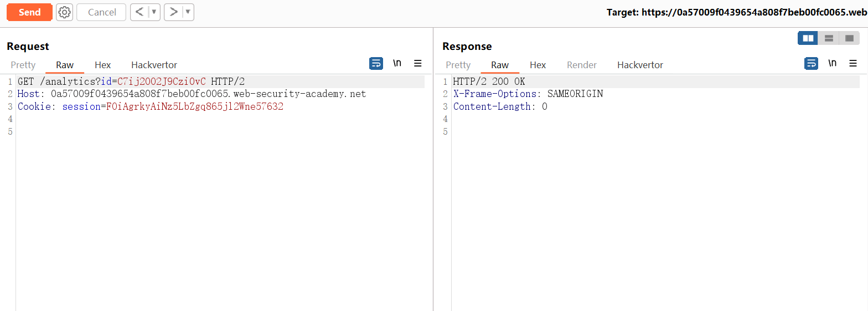Open the Hackvertor tab in Response panel
Viewport: 868px width, 311px height.
[x=640, y=65]
